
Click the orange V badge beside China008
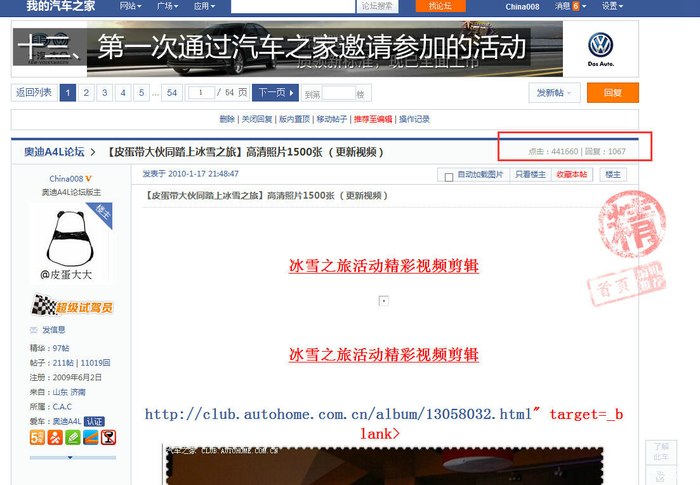click(x=88, y=177)
